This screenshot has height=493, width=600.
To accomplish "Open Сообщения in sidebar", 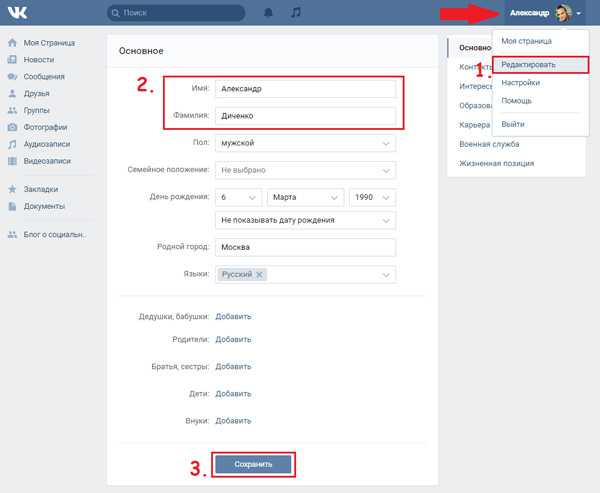I will click(44, 77).
